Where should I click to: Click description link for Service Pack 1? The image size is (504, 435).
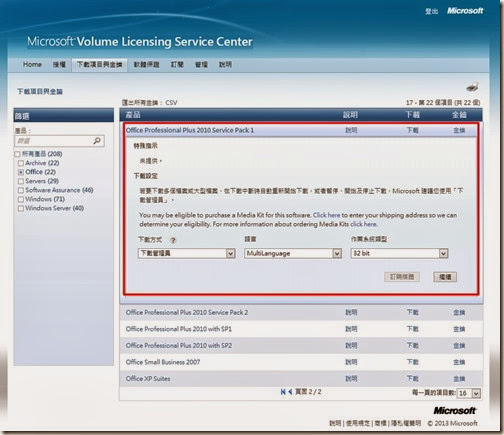(x=351, y=130)
